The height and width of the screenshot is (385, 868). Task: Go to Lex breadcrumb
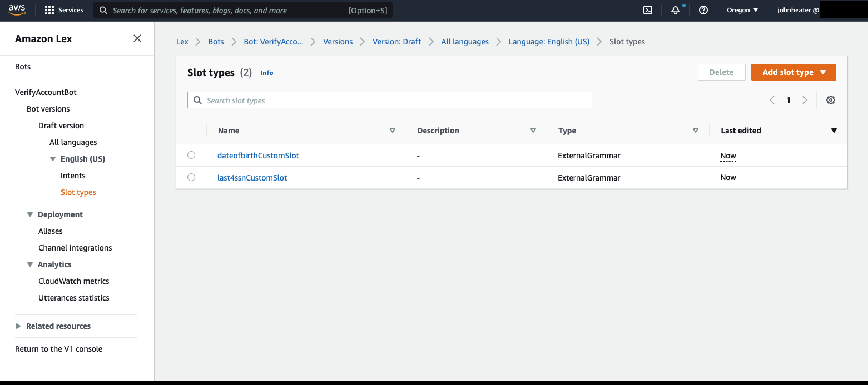click(182, 42)
